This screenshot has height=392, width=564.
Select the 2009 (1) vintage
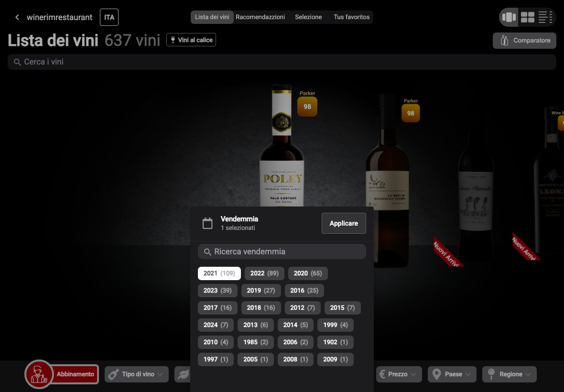pos(336,359)
